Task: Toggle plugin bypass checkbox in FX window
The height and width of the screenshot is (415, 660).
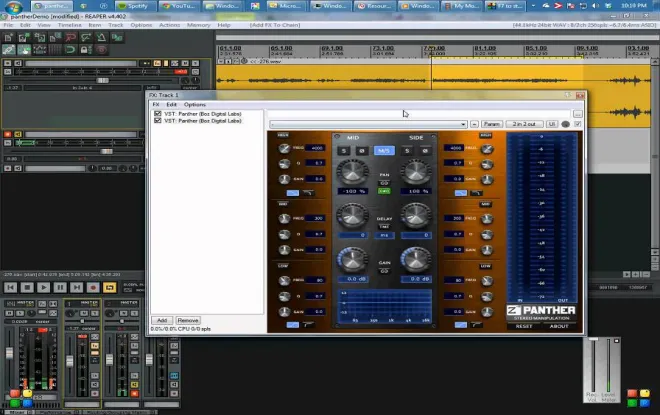Action: 578,124
